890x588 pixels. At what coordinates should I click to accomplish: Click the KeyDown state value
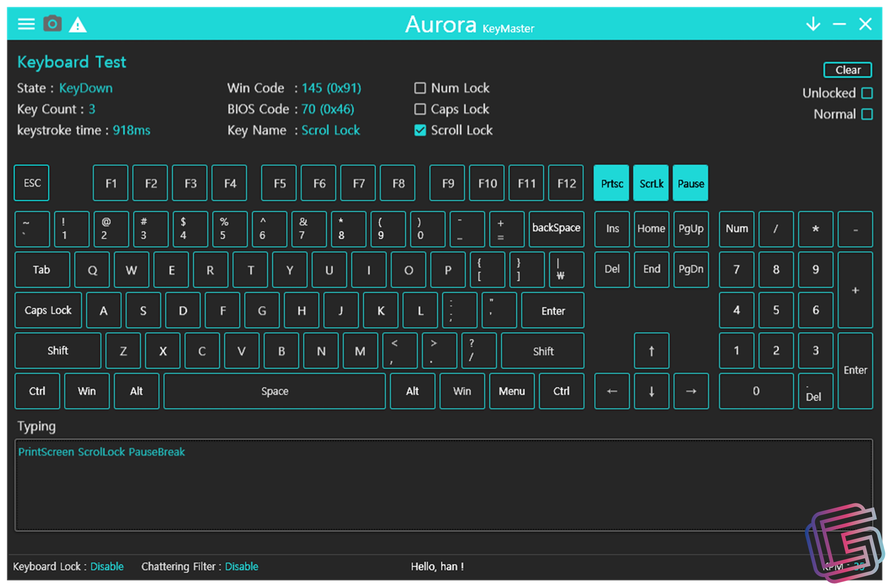[x=86, y=88]
